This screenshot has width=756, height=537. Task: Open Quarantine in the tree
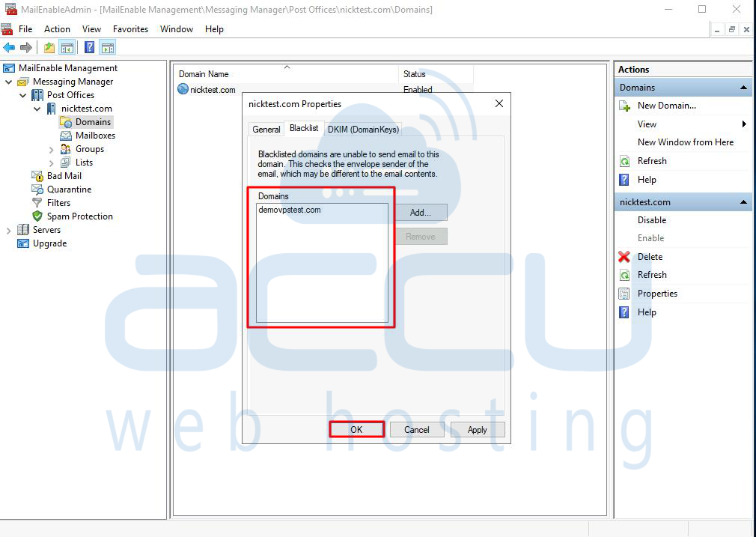(x=69, y=189)
